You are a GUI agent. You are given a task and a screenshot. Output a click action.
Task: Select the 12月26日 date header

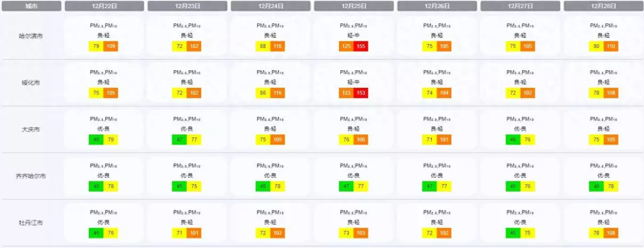[437, 6]
